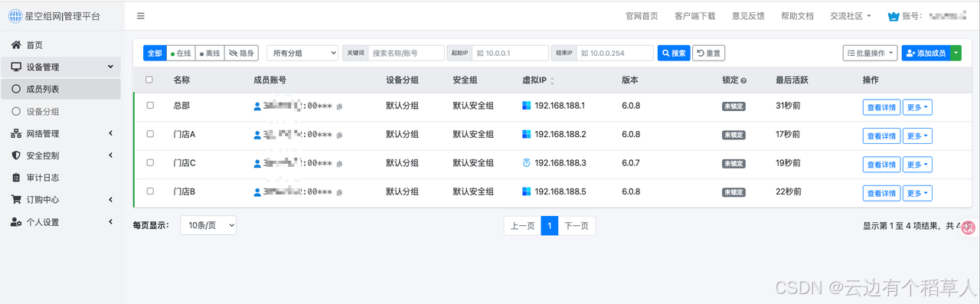Open the 10条/页 page size dropdown
980x304 pixels.
click(x=208, y=225)
